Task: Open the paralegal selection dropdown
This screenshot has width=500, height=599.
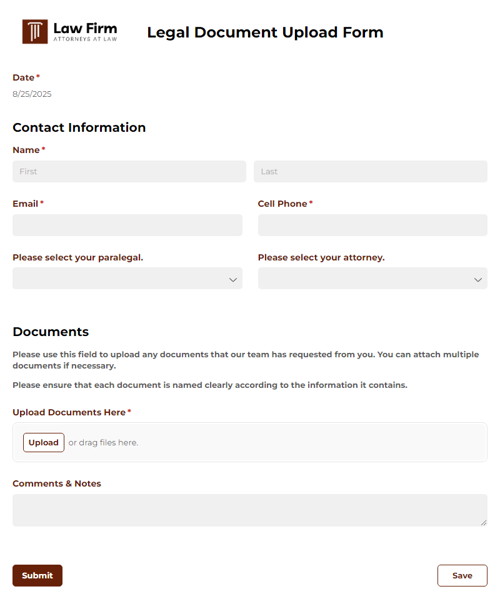Action: [x=127, y=278]
